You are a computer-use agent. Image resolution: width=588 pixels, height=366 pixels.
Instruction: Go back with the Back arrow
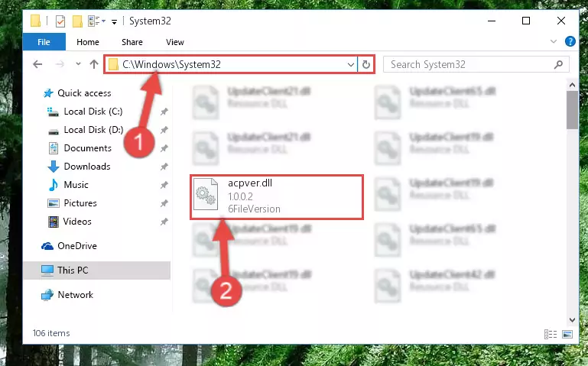(x=37, y=64)
